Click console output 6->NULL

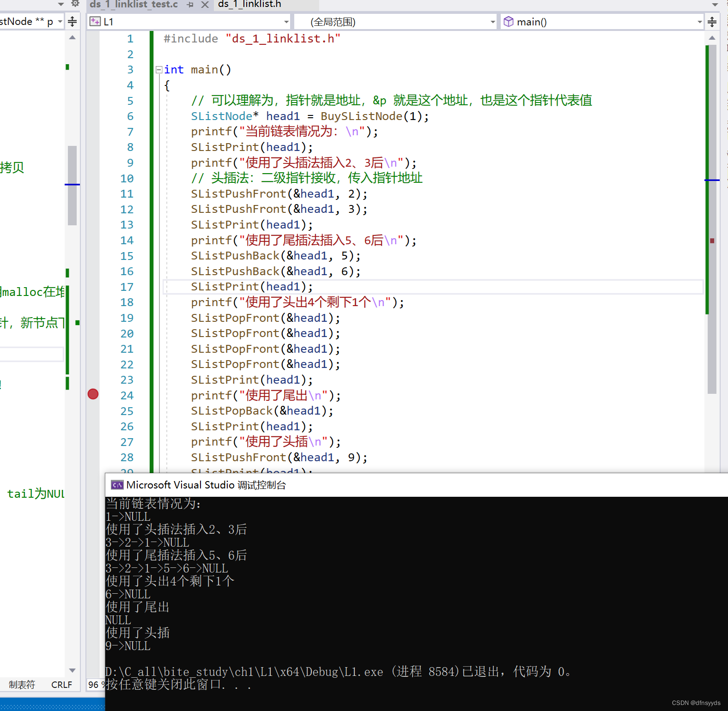(x=128, y=594)
